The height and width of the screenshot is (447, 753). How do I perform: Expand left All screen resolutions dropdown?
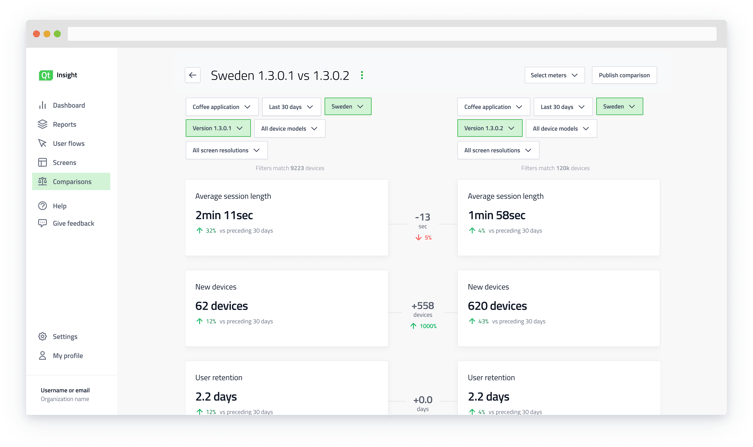226,150
